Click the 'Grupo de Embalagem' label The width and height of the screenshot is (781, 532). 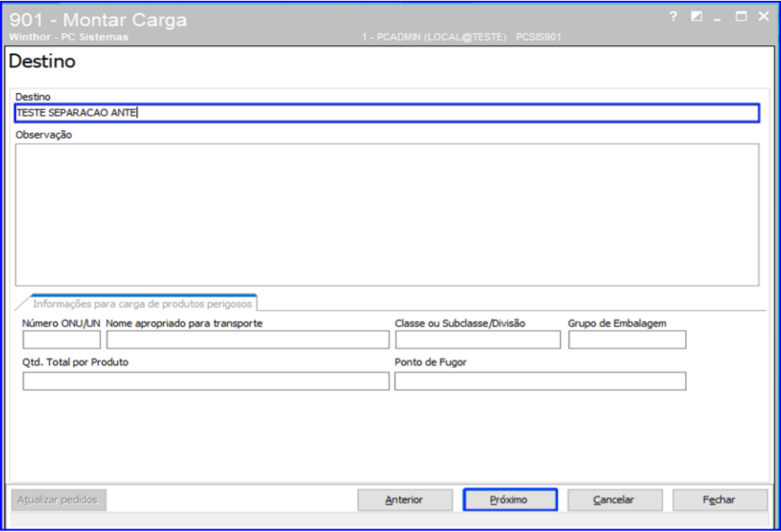click(x=616, y=323)
